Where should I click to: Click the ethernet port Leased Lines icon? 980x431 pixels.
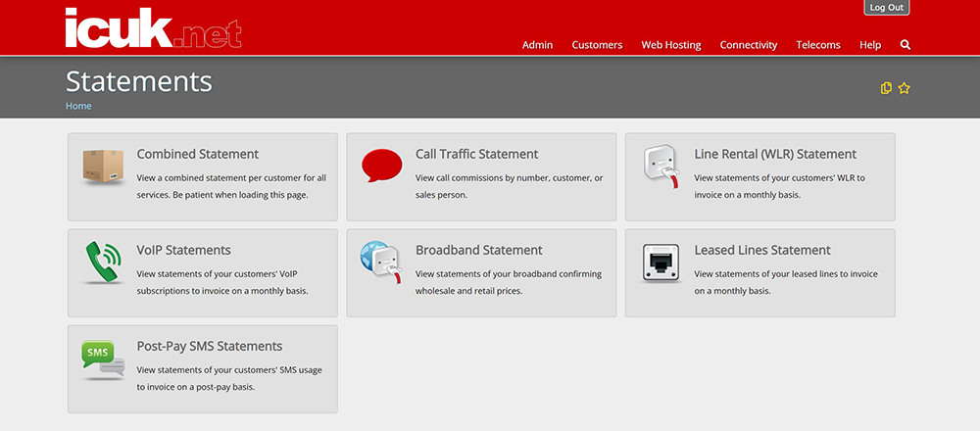661,263
